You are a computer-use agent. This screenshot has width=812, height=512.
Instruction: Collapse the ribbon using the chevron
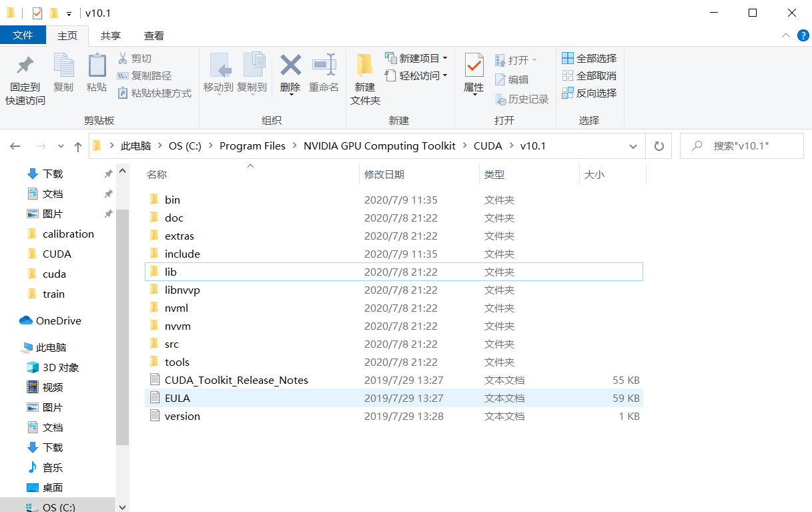tap(785, 35)
